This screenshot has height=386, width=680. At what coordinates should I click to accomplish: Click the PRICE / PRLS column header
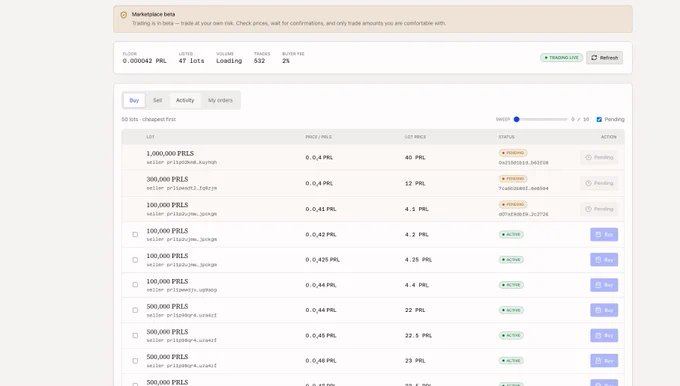coord(318,137)
